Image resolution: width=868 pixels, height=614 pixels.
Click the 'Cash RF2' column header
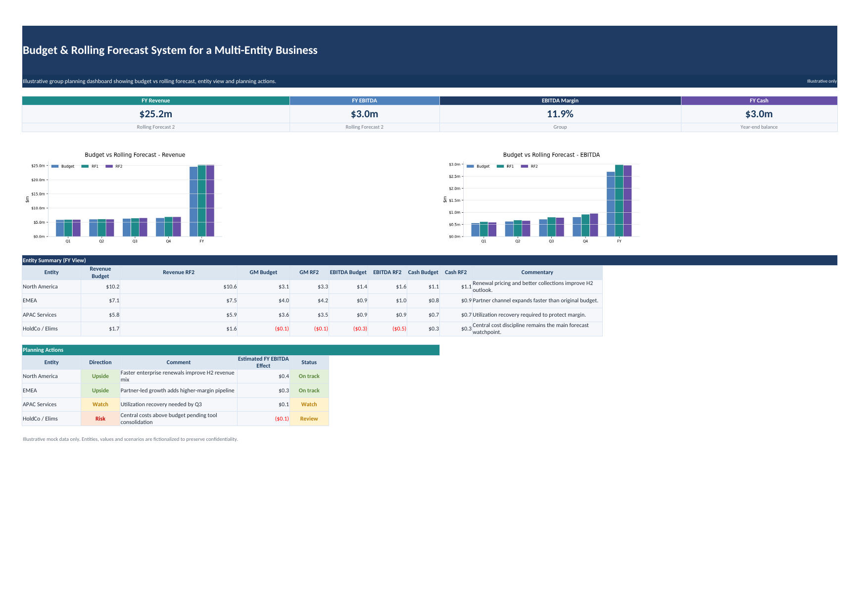click(x=456, y=273)
